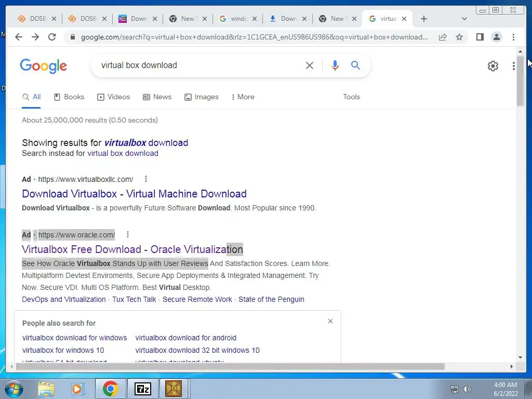
Task: Click the horizontal scrollbar thumb
Action: (230, 366)
